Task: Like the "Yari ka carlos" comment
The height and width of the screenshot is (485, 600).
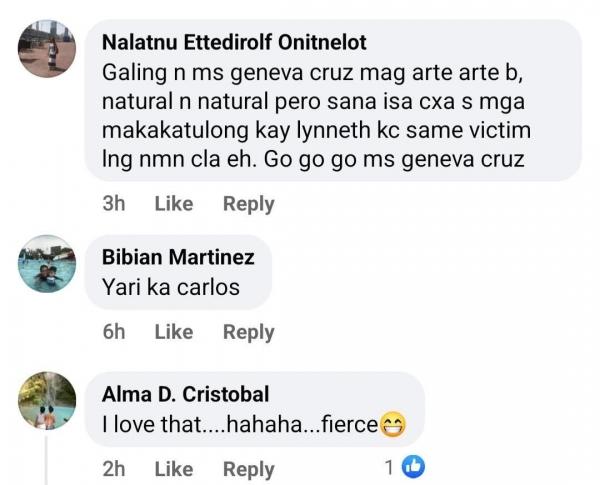Action: click(x=173, y=332)
